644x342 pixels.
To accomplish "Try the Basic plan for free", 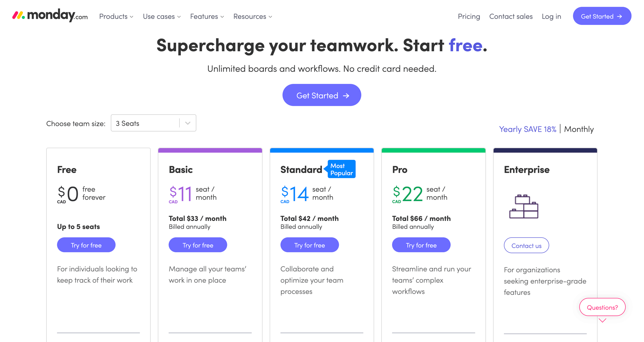I will [x=198, y=245].
